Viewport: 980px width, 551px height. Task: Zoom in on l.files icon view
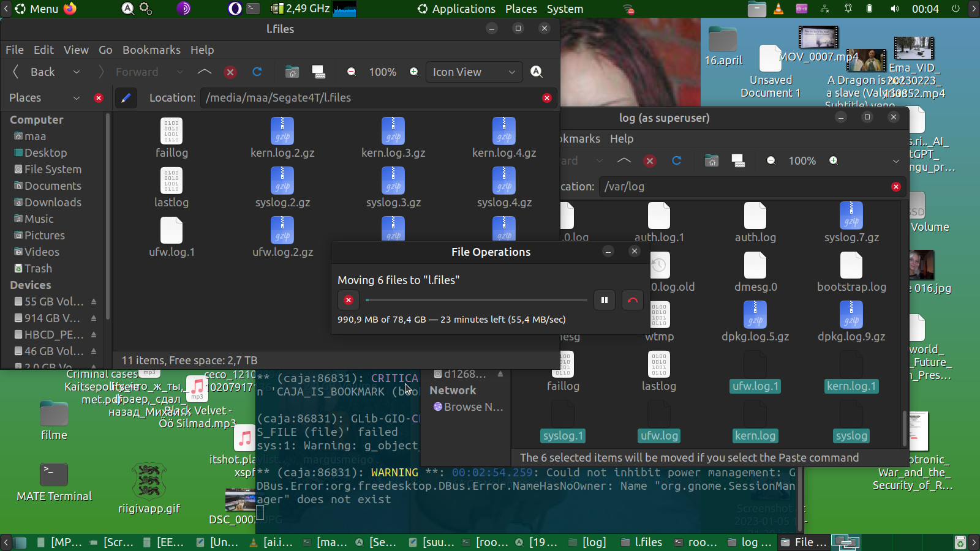pos(414,72)
